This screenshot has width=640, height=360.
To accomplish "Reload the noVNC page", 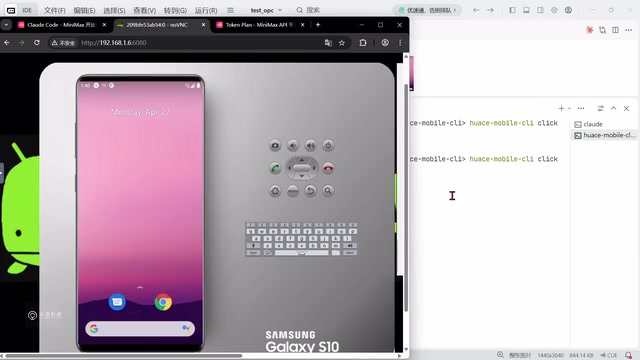I will point(37,42).
